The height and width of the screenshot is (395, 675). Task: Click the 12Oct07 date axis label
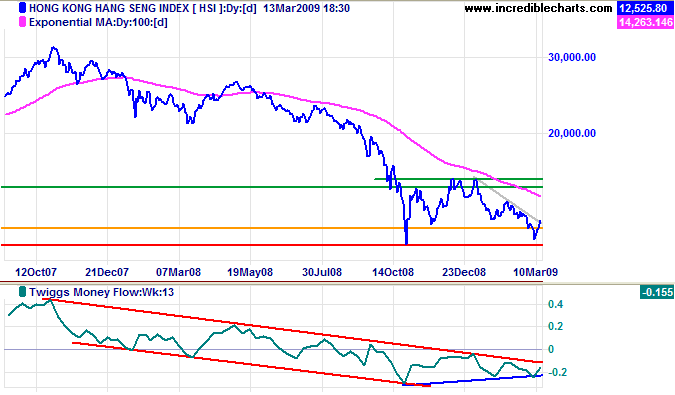tap(36, 272)
